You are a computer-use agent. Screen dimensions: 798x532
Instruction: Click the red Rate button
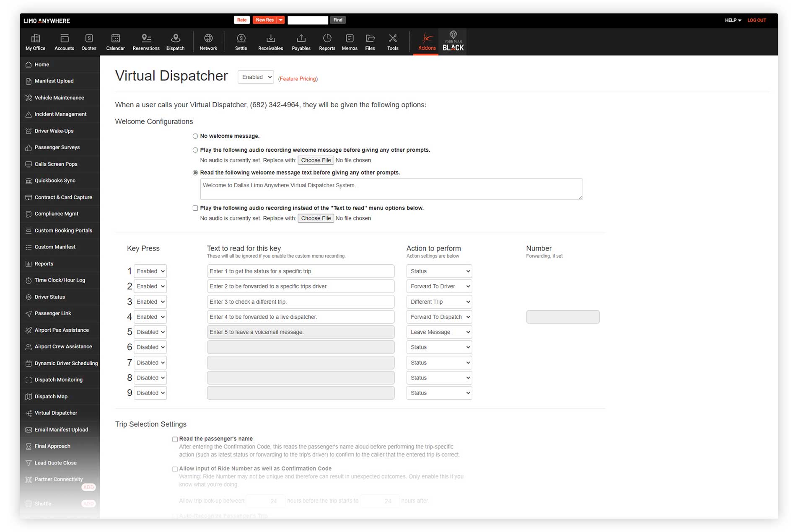[242, 20]
